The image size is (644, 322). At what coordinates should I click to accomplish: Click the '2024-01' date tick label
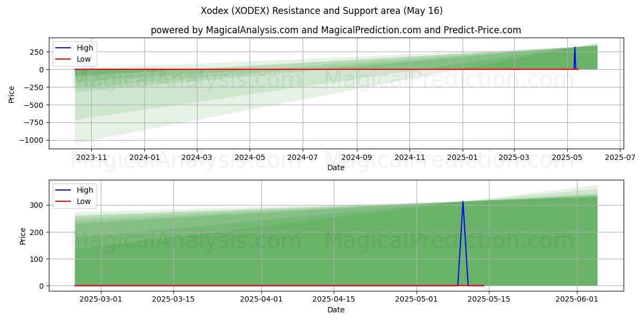point(144,157)
